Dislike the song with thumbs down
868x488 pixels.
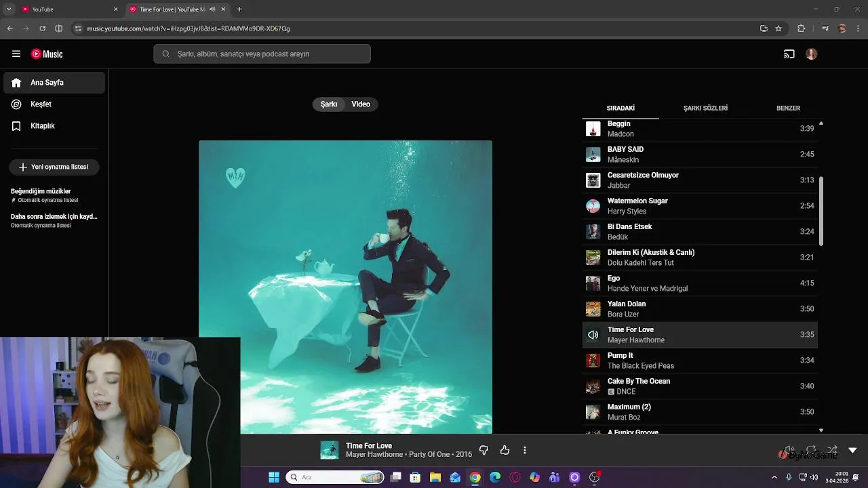coord(484,450)
